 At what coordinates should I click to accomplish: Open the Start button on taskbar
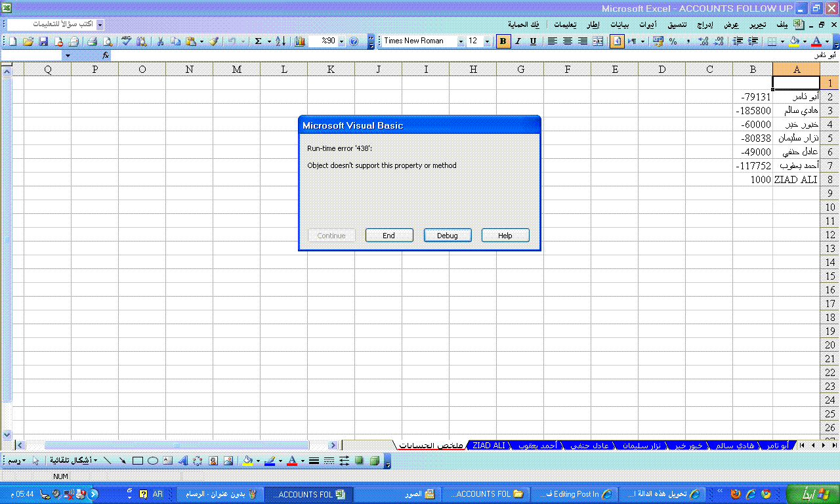click(812, 494)
